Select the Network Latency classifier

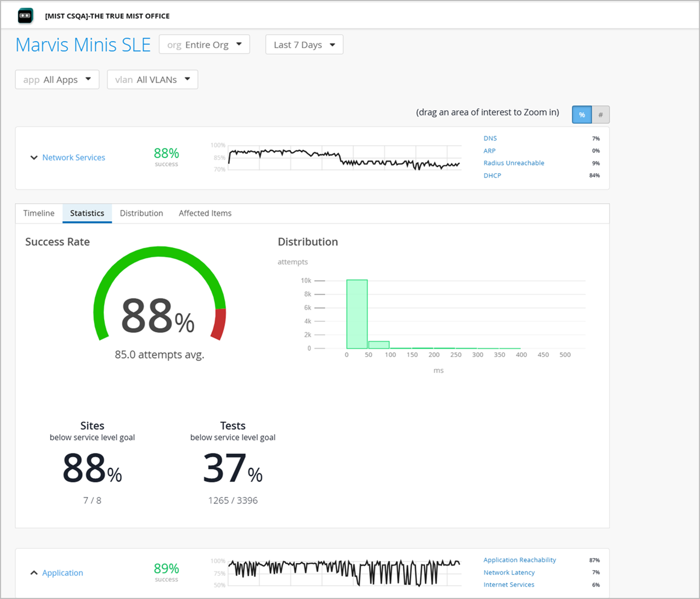[509, 573]
